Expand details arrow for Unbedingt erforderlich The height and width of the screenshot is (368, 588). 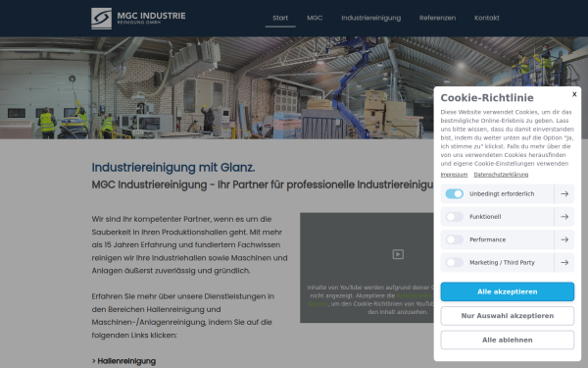point(564,193)
